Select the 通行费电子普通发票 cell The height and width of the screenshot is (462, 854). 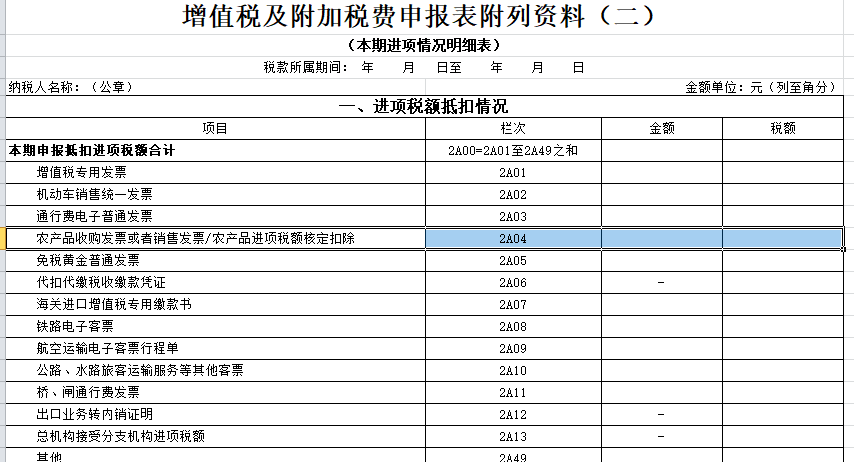[215, 216]
